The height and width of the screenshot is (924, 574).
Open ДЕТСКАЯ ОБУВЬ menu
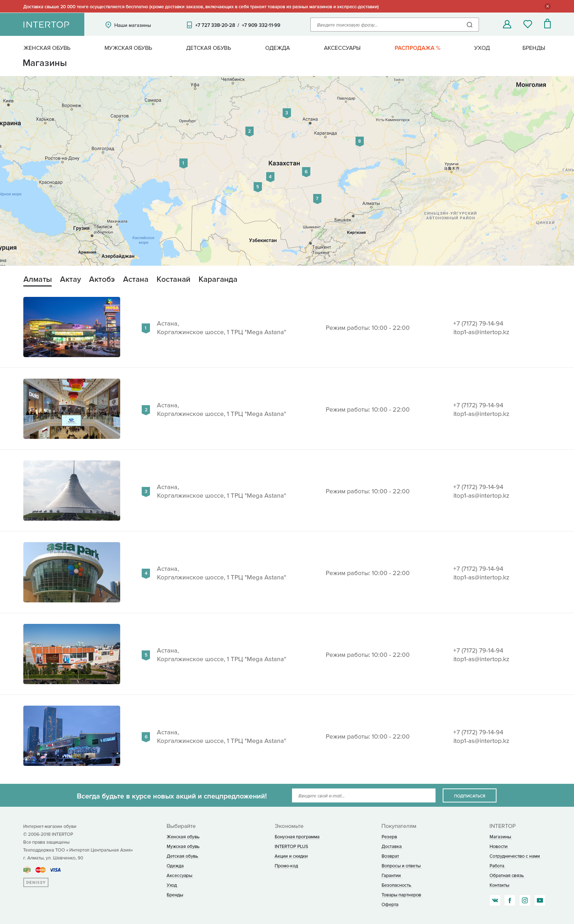coord(208,48)
